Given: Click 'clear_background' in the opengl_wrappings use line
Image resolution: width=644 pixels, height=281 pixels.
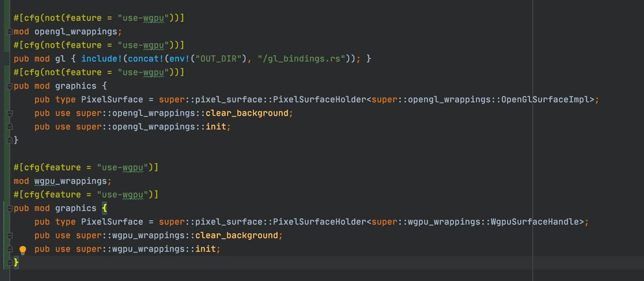Looking at the screenshot, I should pyautogui.click(x=247, y=113).
